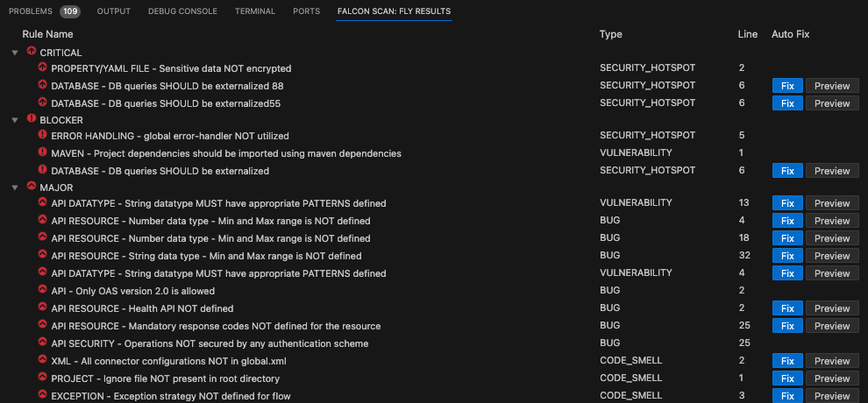The image size is (868, 403).
Task: Click icon beside XML connector configurations rule
Action: [x=43, y=360]
